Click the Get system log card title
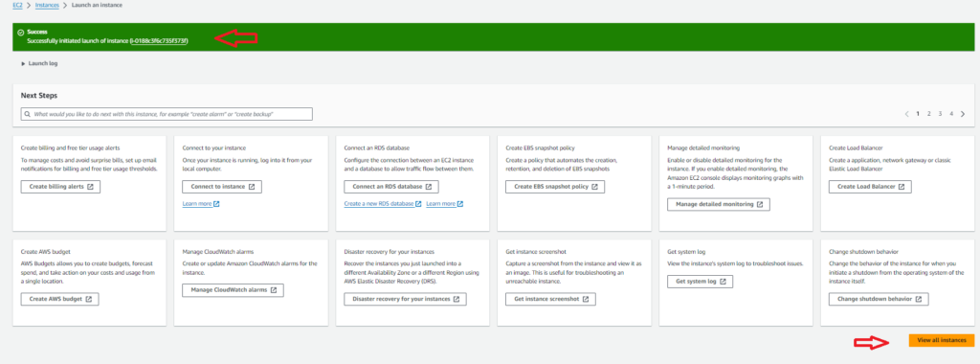The height and width of the screenshot is (364, 980). [686, 251]
